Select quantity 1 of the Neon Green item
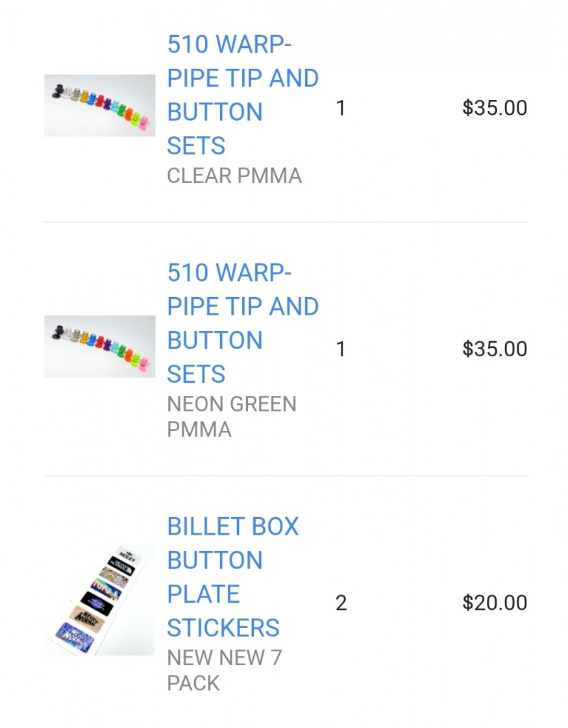This screenshot has width=568, height=728. [x=340, y=349]
